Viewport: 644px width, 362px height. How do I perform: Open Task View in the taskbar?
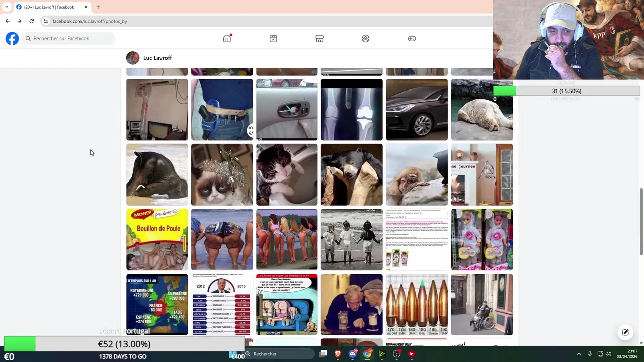(323, 354)
